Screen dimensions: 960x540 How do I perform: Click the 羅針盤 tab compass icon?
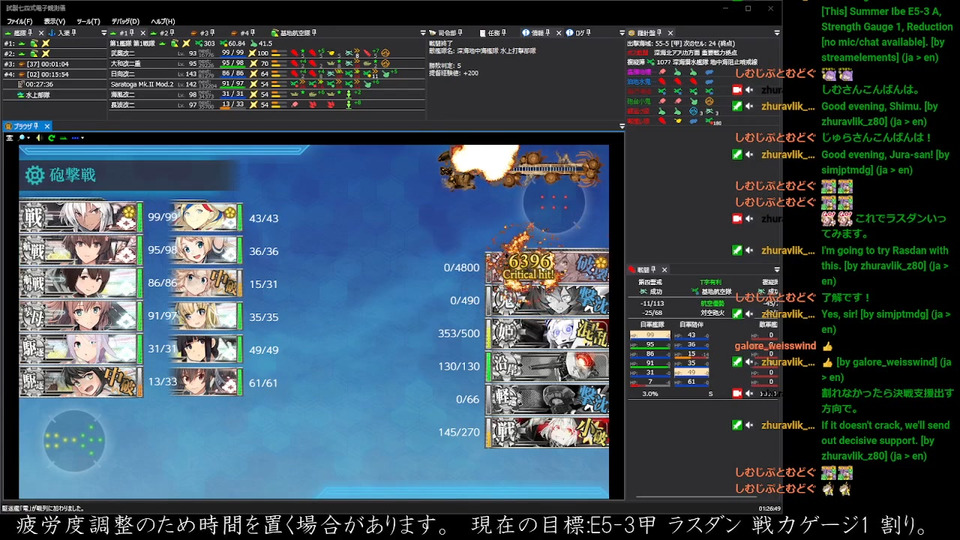[x=632, y=33]
